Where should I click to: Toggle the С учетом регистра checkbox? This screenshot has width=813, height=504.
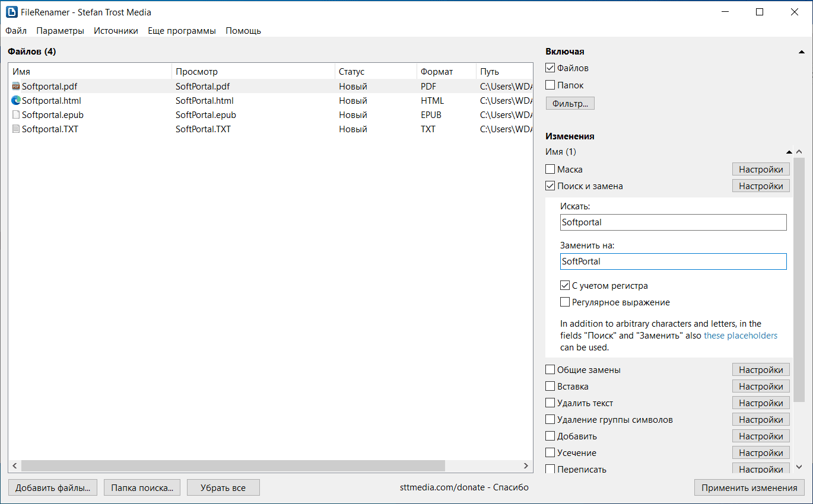click(565, 286)
